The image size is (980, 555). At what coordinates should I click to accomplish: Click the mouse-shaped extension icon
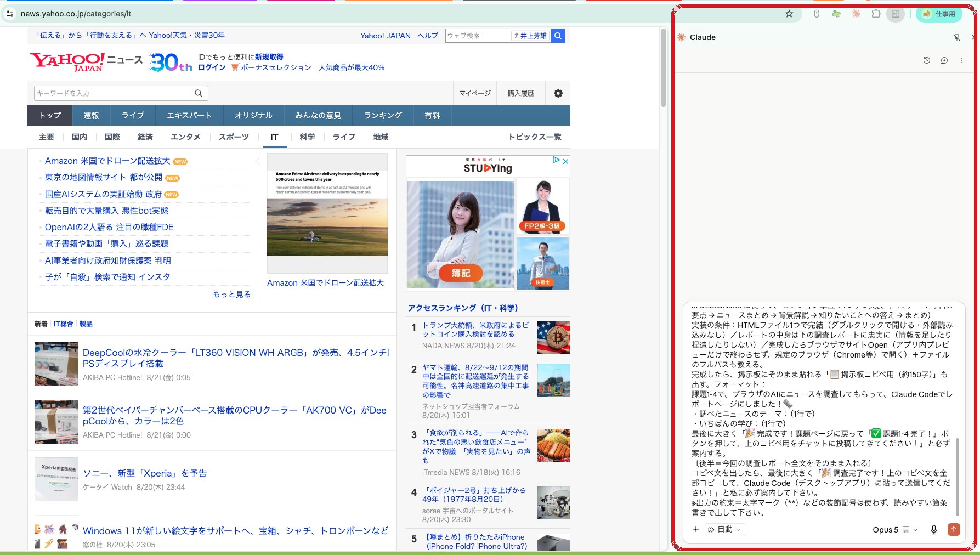tap(817, 14)
